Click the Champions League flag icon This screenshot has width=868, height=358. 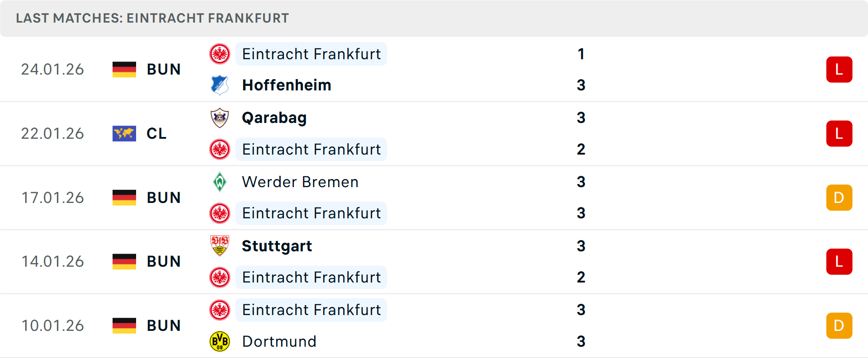pyautogui.click(x=124, y=133)
